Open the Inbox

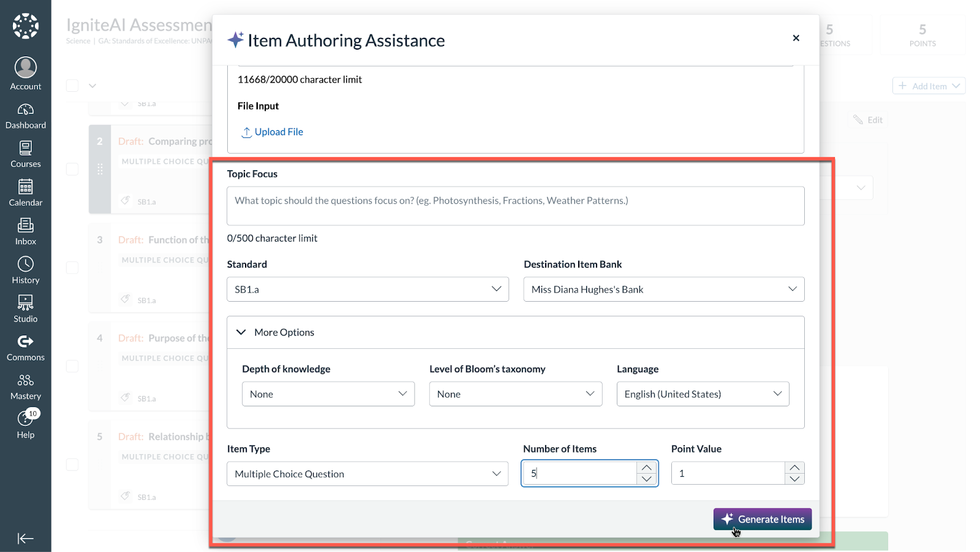tap(26, 232)
